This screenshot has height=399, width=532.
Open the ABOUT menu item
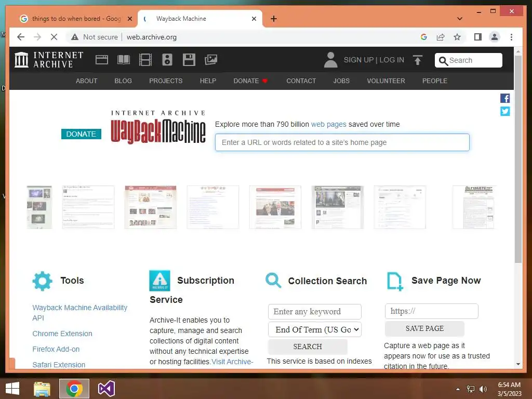(87, 81)
